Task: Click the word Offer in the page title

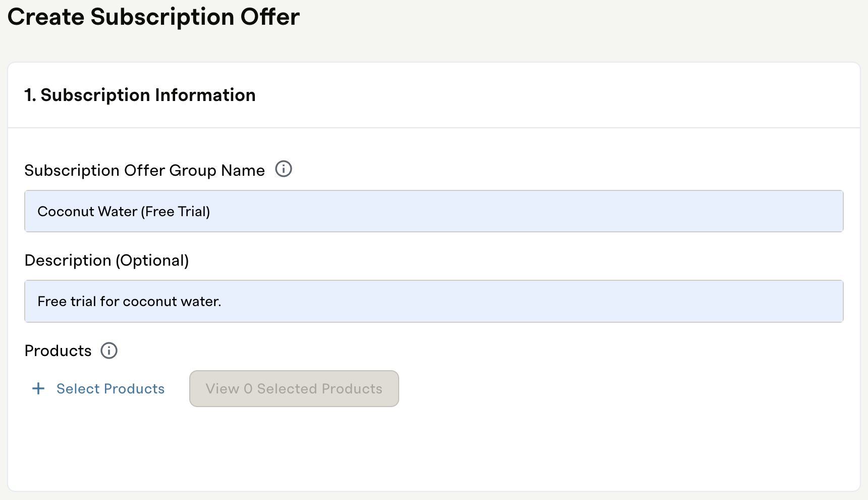Action: coord(270,17)
